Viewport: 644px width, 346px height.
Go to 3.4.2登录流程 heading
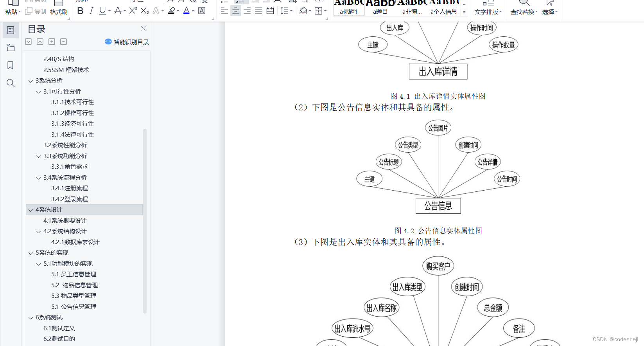pos(70,199)
